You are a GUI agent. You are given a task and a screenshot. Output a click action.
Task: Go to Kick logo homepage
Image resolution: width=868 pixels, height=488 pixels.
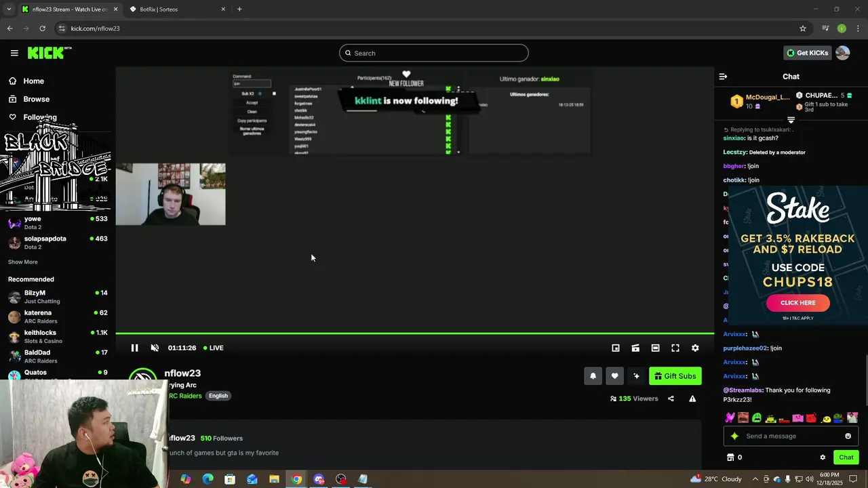pos(50,53)
